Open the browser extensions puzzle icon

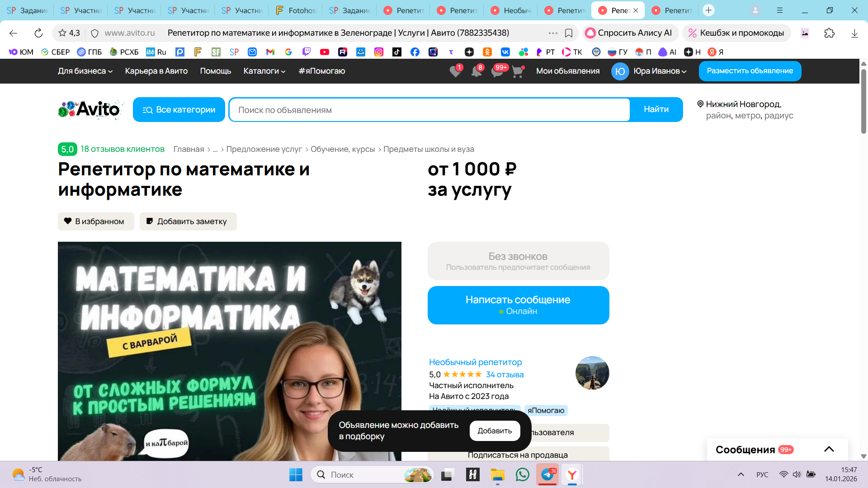pos(829,33)
